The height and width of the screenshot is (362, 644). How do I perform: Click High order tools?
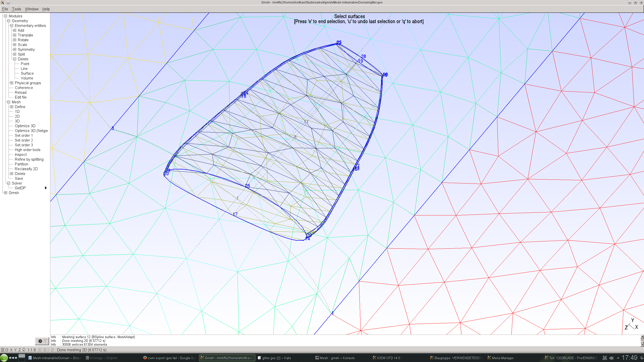[x=27, y=150]
